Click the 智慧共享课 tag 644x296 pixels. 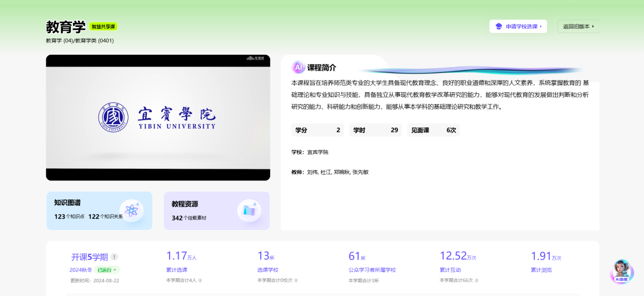(104, 26)
